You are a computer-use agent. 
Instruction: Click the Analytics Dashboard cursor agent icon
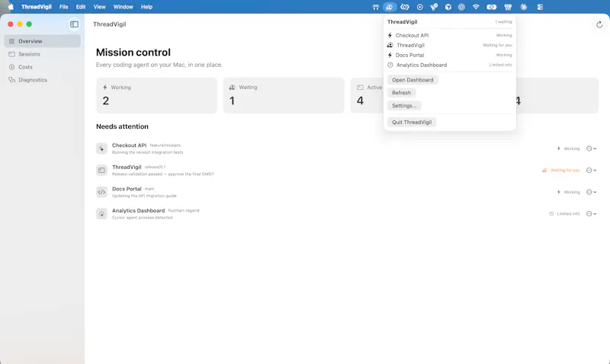click(101, 214)
